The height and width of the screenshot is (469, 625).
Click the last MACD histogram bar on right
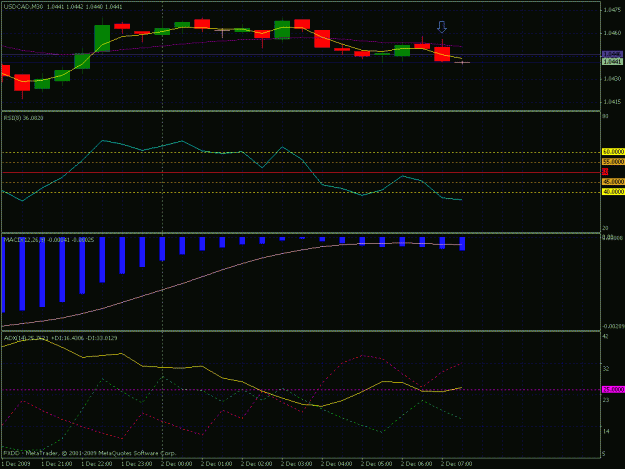462,243
